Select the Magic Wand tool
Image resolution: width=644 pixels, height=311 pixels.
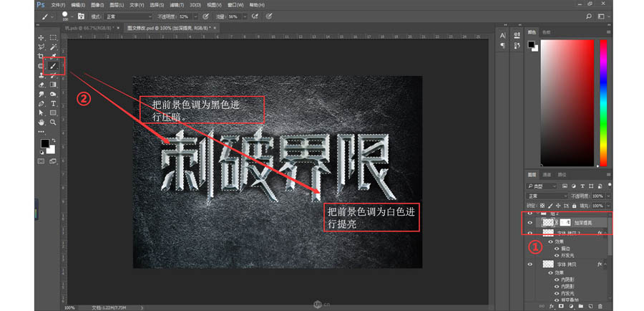coord(53,47)
